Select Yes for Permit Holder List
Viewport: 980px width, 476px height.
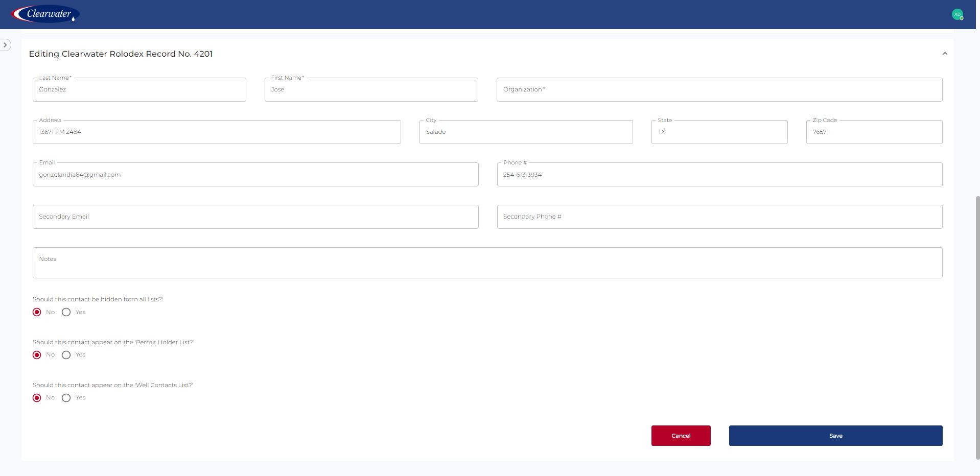click(66, 355)
